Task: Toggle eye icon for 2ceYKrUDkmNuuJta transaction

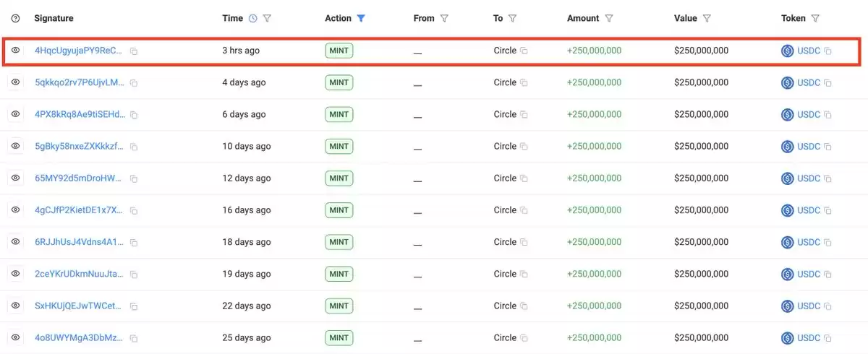Action: 15,274
